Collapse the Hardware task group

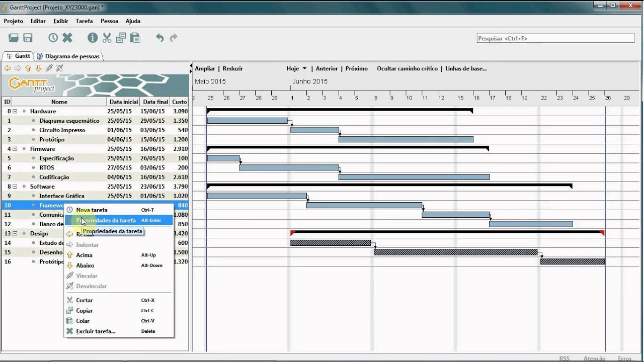[x=15, y=111]
